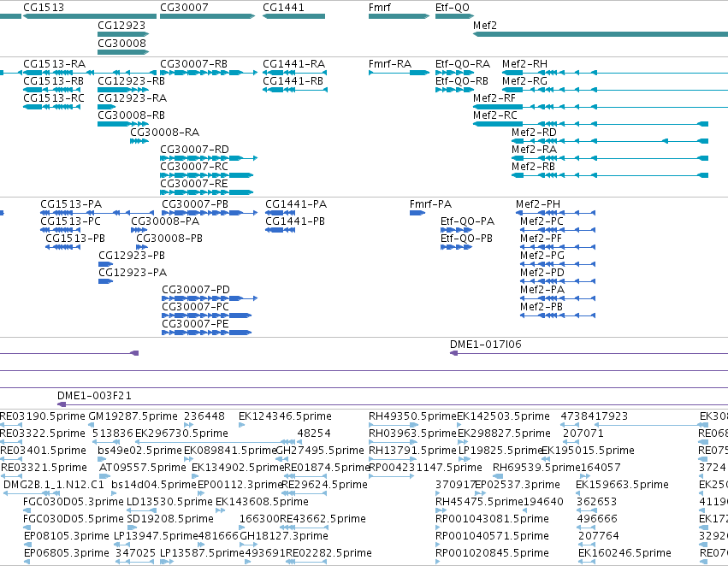Select transcript CG30008-RB

pos(132,115)
